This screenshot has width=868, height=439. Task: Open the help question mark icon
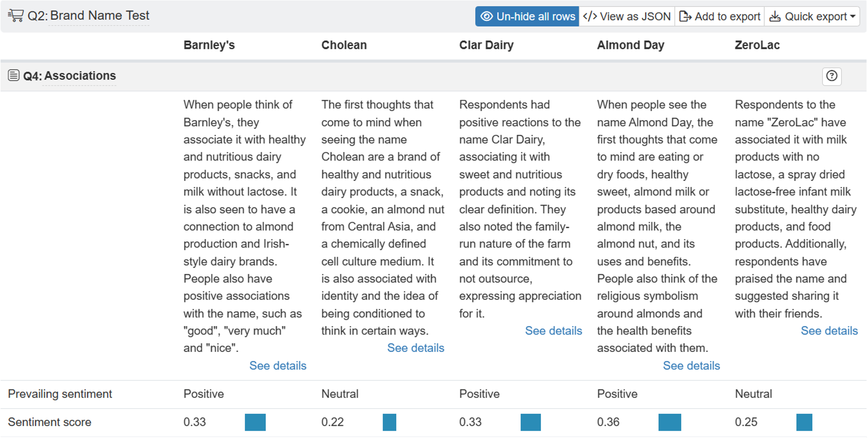pyautogui.click(x=832, y=76)
